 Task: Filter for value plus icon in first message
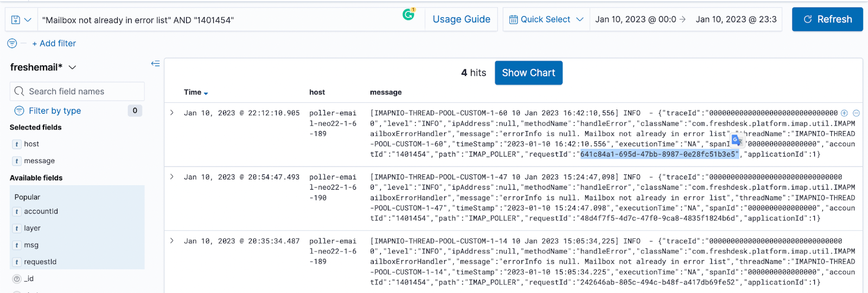tap(844, 113)
